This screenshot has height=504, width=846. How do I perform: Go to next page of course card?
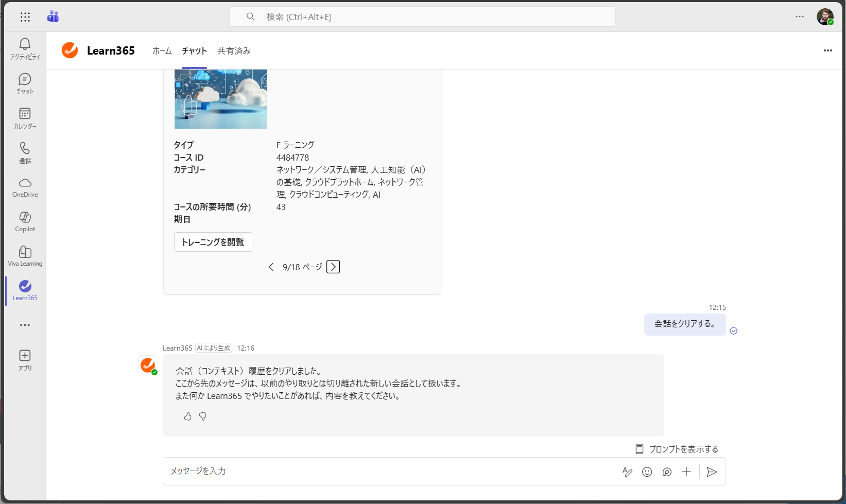333,267
